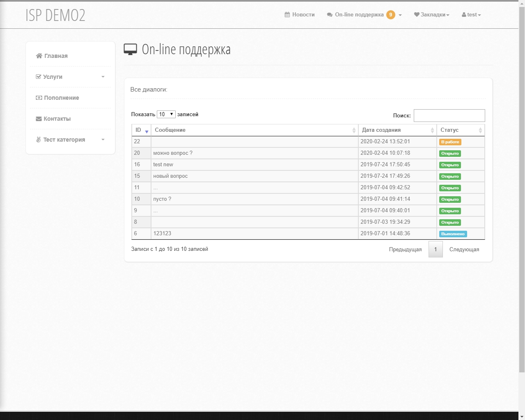The width and height of the screenshot is (525, 420).
Task: Click the user icon beside test
Action: pos(464,15)
